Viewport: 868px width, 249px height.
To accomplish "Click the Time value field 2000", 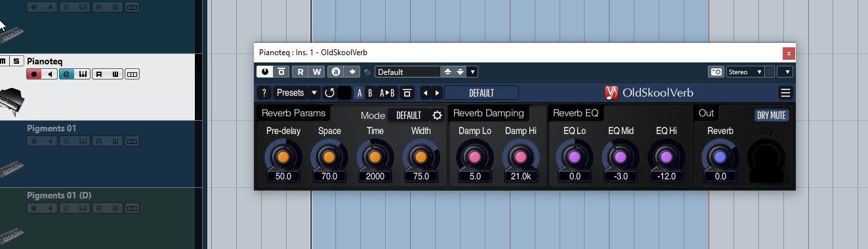I will 375,176.
